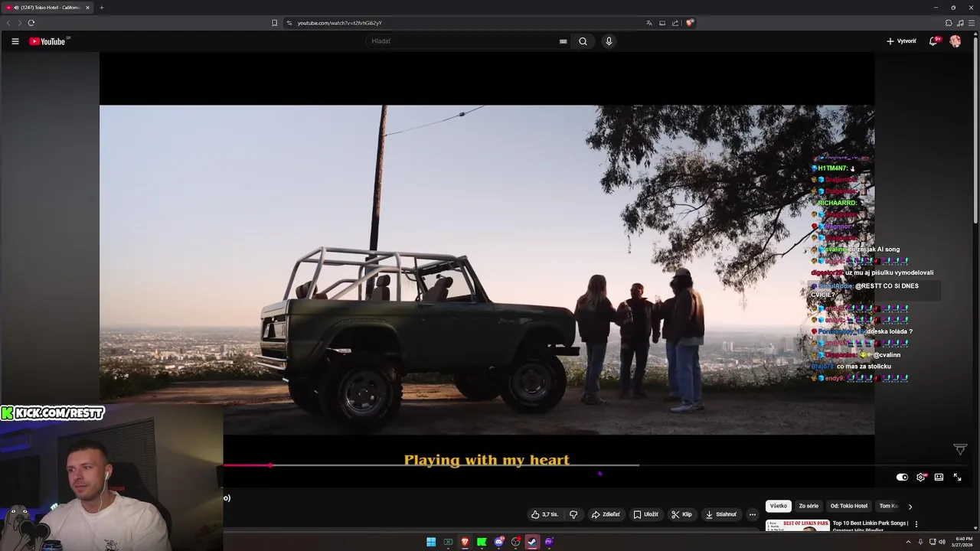Open more actions three-dot menu under video
The image size is (980, 551).
pos(752,514)
